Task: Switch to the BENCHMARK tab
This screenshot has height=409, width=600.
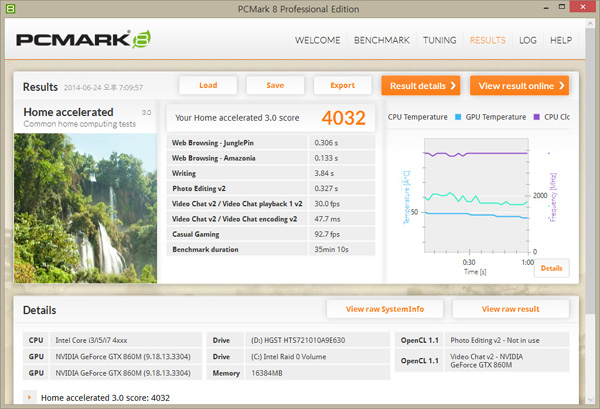Action: click(x=382, y=40)
